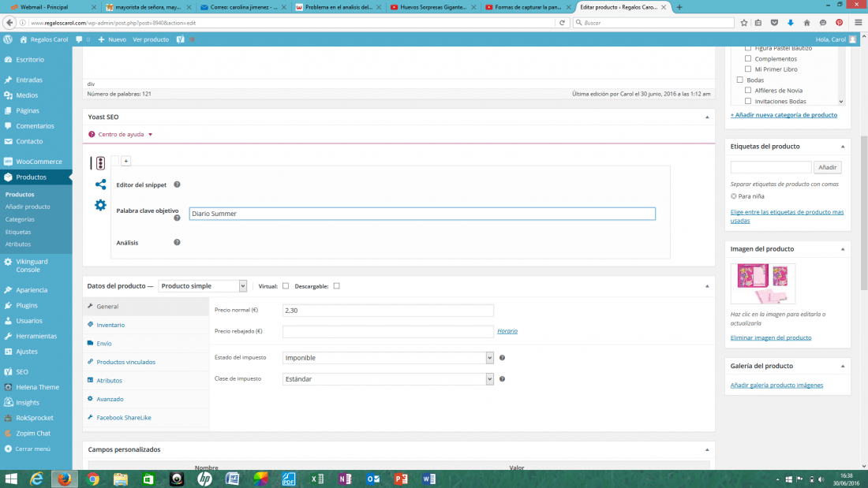Open Clase de impuesto dropdown
Viewport: 868px width, 488px height.
[x=387, y=379]
